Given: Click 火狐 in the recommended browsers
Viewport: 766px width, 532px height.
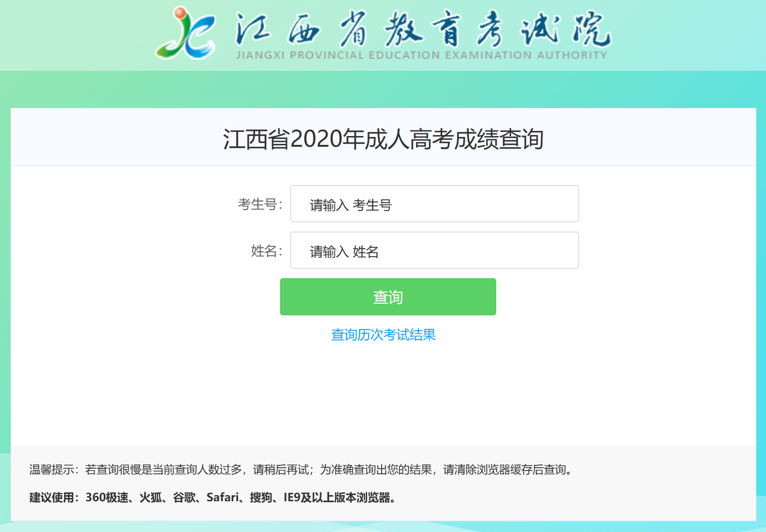Looking at the screenshot, I should (x=150, y=498).
